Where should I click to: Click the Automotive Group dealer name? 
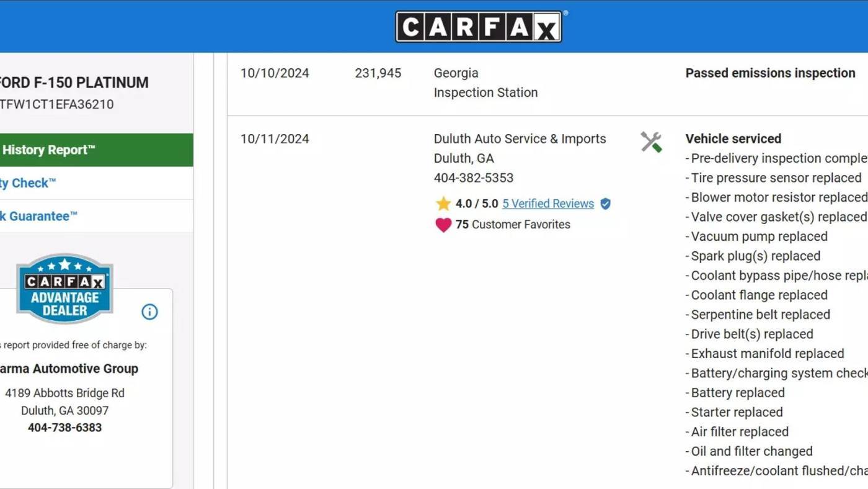[x=69, y=369]
